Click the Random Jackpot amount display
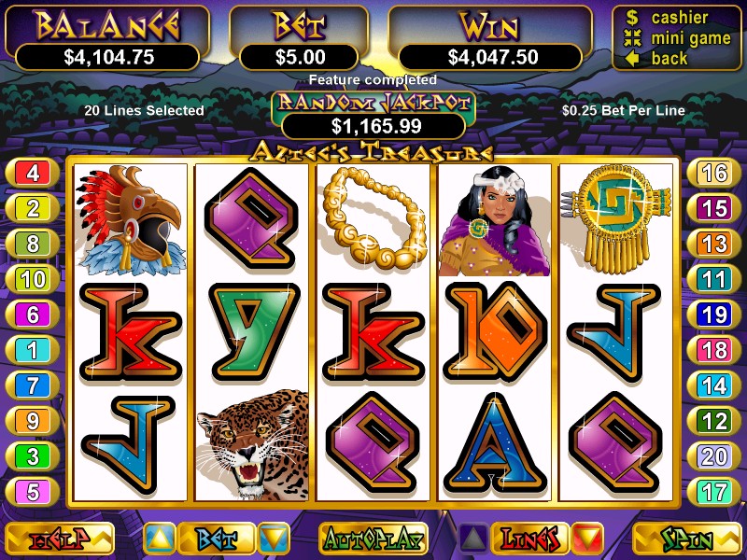Viewport: 747px width, 560px height. [373, 126]
